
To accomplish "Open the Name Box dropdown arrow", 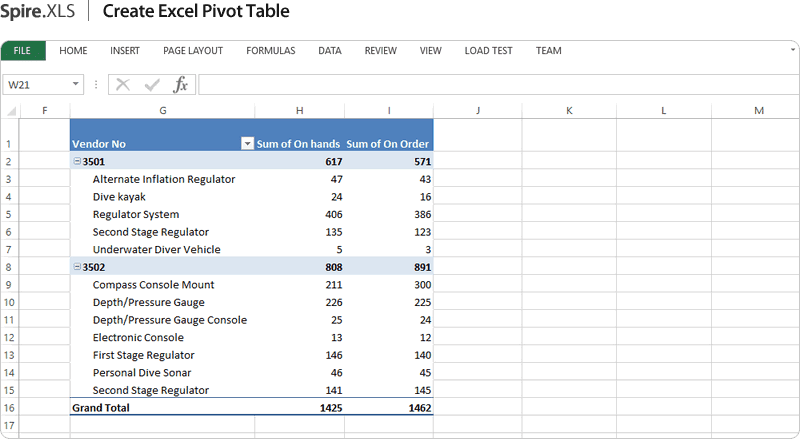I will tap(76, 84).
